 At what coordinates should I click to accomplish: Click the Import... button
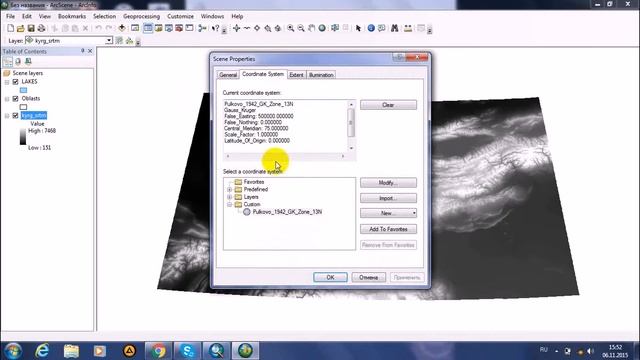click(x=388, y=198)
